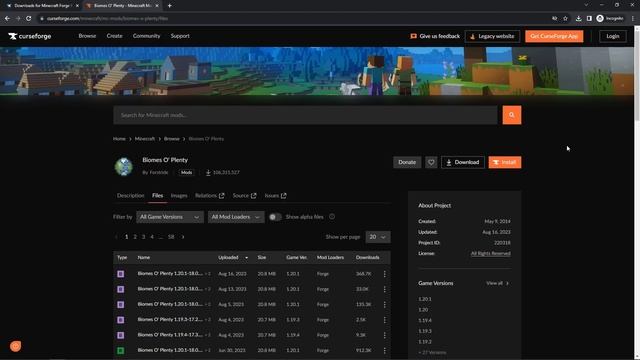
Task: Open Issues external tab
Action: (275, 196)
